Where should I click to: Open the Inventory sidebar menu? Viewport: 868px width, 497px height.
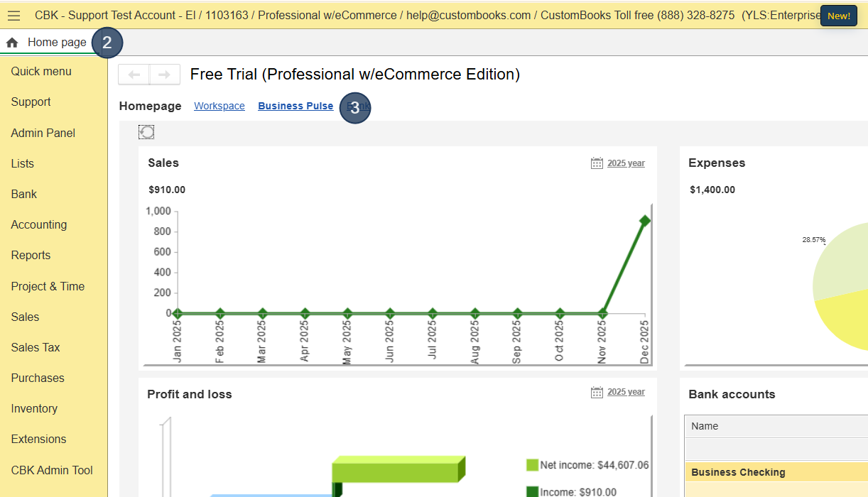34,409
